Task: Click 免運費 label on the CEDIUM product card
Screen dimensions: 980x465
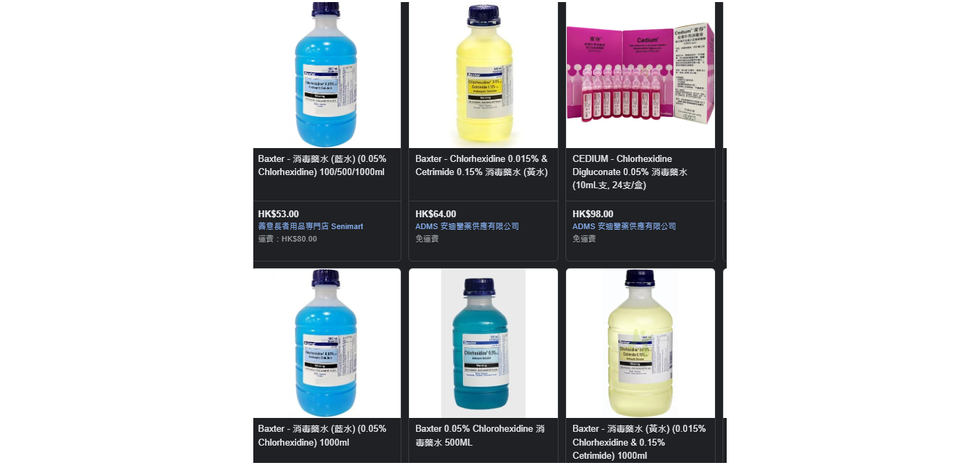Action: click(584, 239)
